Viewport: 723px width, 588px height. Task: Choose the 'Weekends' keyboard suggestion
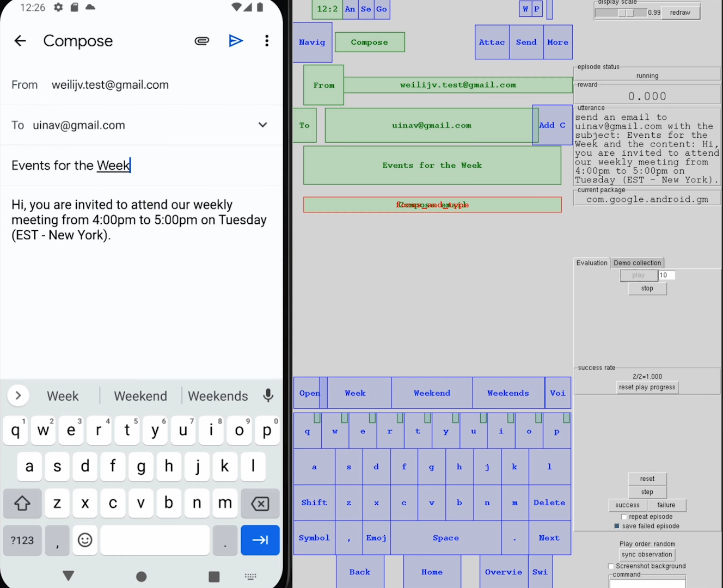point(218,396)
